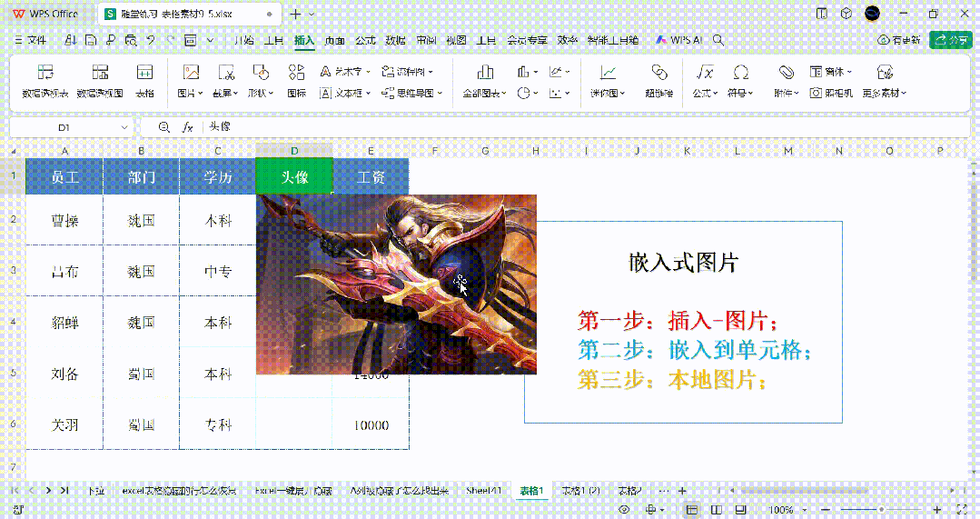This screenshot has height=519, width=980.
Task: Click the zoom slider handle
Action: pos(881,510)
